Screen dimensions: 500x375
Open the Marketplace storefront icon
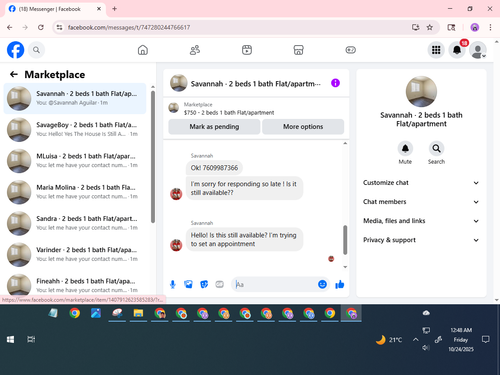click(x=298, y=50)
